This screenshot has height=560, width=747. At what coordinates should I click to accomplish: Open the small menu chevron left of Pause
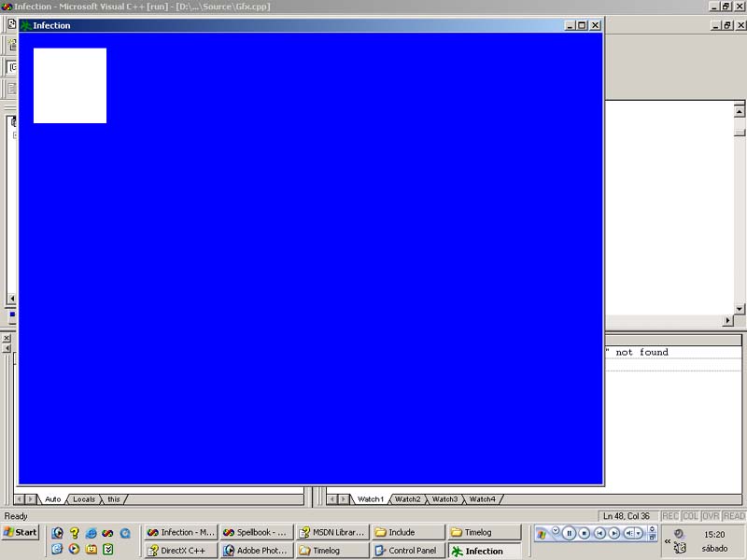556,530
